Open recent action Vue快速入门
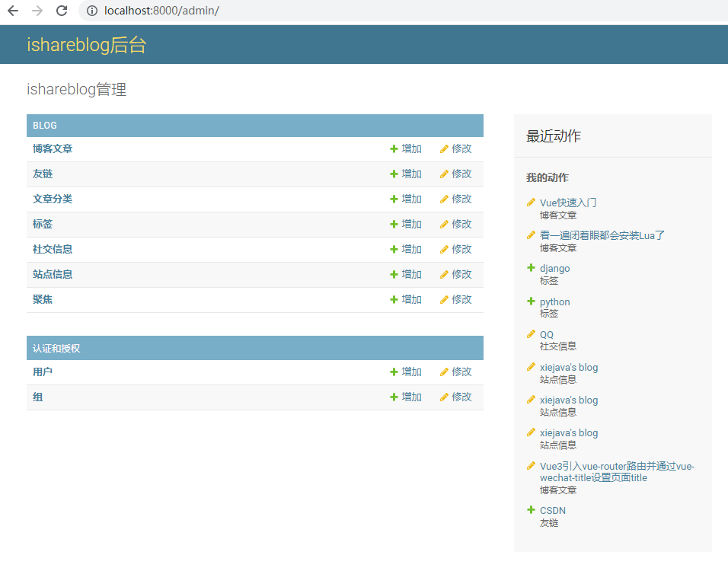 (567, 203)
